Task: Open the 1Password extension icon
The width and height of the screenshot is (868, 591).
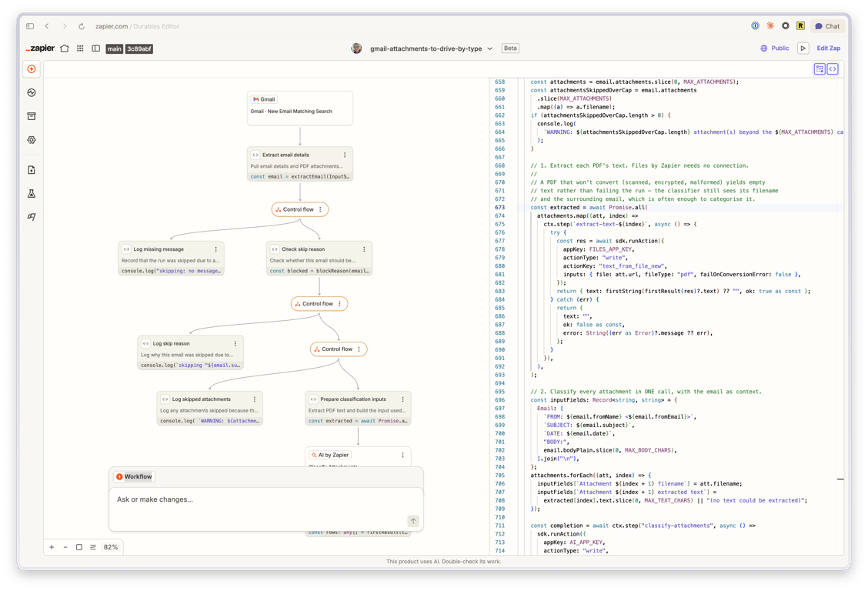Action: [x=755, y=25]
